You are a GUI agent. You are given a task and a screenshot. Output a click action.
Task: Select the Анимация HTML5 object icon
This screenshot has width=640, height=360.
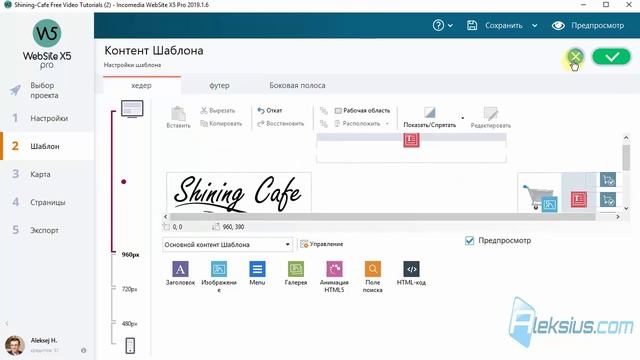click(x=334, y=269)
